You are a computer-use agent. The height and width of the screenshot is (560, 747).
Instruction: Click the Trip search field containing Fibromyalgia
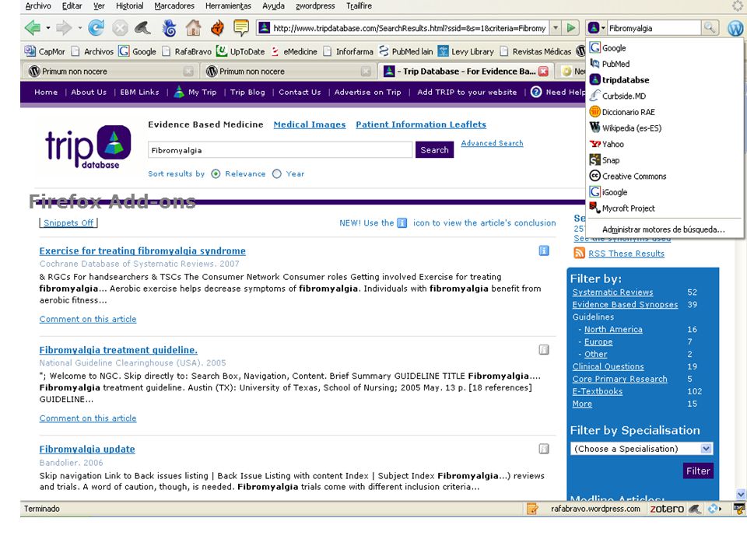pos(280,150)
